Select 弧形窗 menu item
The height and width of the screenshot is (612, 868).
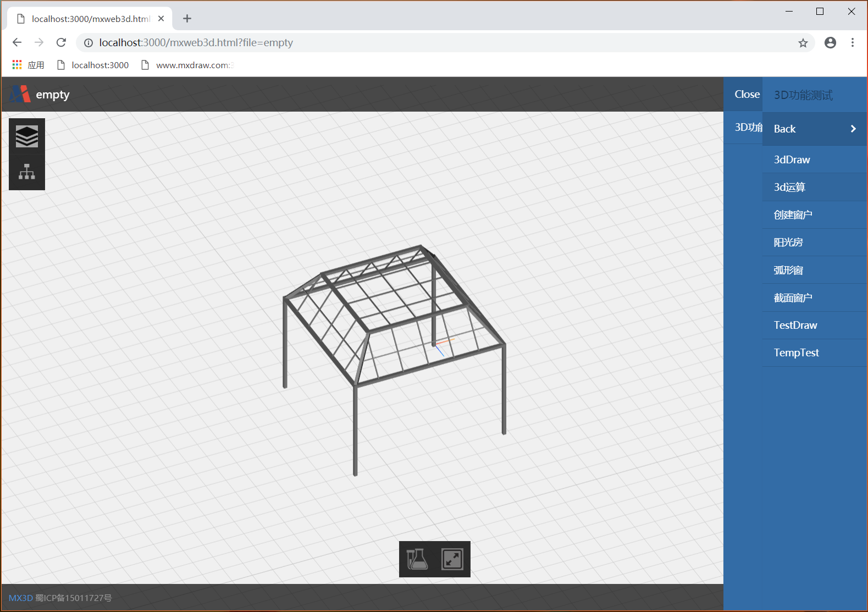(x=815, y=270)
